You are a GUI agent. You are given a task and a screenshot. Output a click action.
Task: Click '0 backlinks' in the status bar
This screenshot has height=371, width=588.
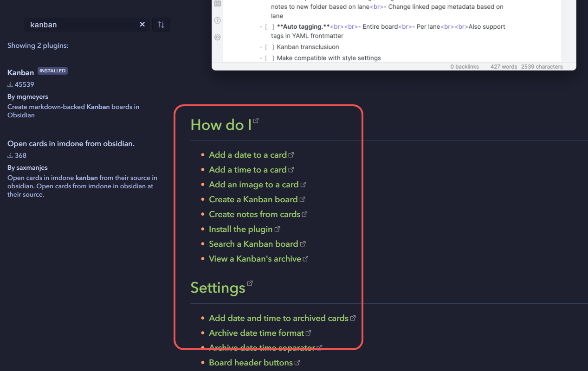pos(465,66)
